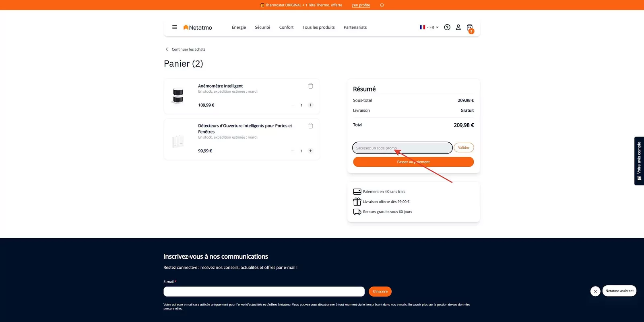Go to the Netatmo home logo
This screenshot has height=322, width=644.
tap(198, 27)
